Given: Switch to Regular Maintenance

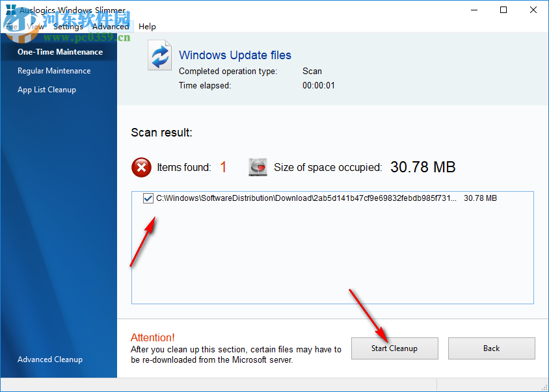Looking at the screenshot, I should (x=54, y=70).
